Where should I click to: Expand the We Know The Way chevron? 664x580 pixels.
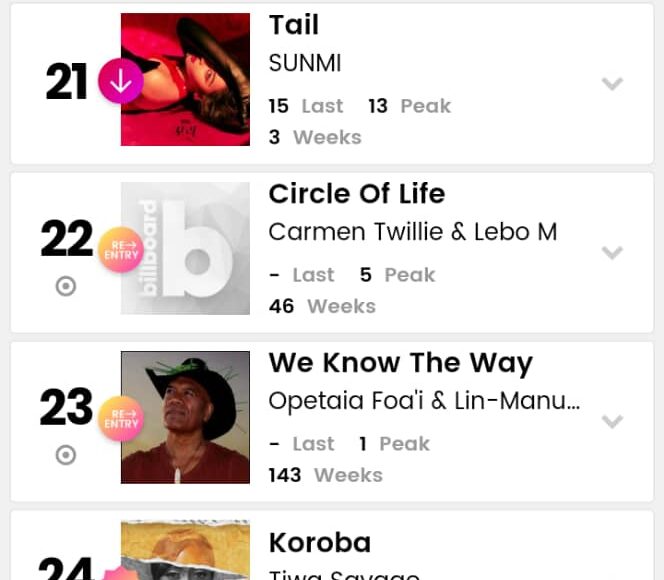pos(612,422)
